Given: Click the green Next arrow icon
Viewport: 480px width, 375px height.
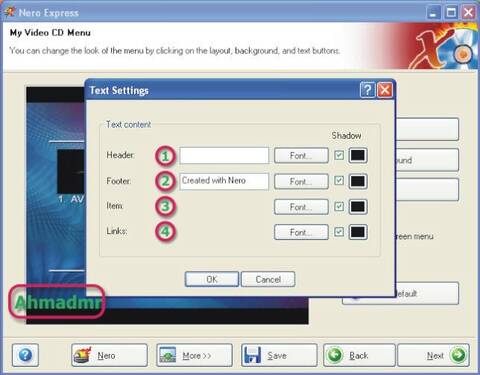Looking at the screenshot, I should coord(458,355).
